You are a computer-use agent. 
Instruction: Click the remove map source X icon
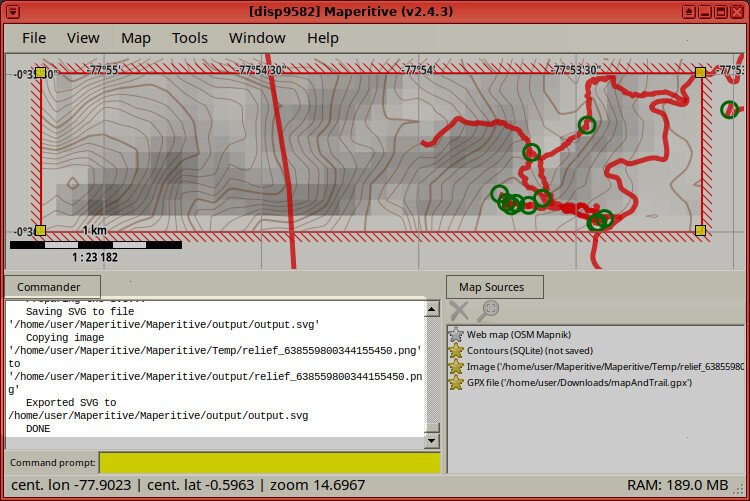(x=459, y=311)
